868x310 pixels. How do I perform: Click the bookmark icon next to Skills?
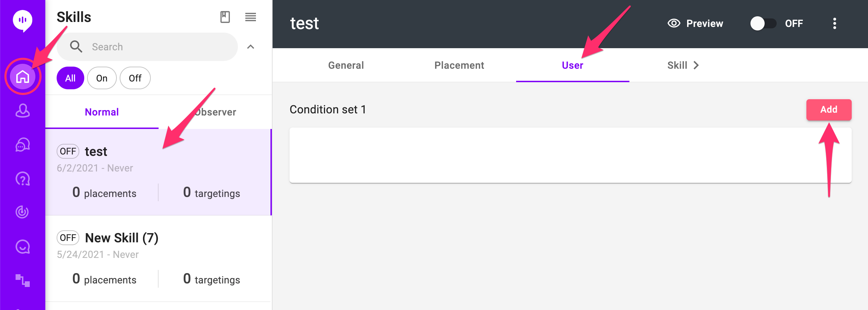pyautogui.click(x=225, y=17)
